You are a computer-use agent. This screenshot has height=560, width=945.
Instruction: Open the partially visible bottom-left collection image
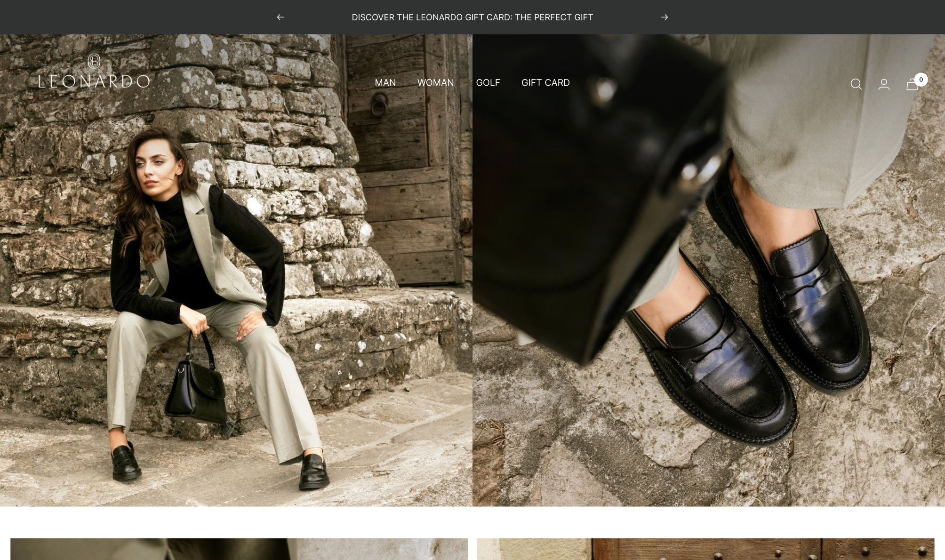coord(239,549)
